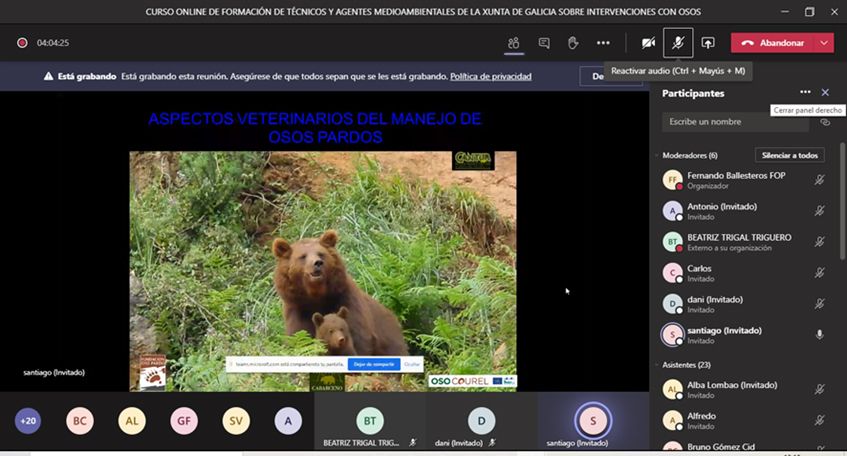Expand the Abandonar dropdown arrow
Image resolution: width=847 pixels, height=456 pixels.
(x=824, y=43)
